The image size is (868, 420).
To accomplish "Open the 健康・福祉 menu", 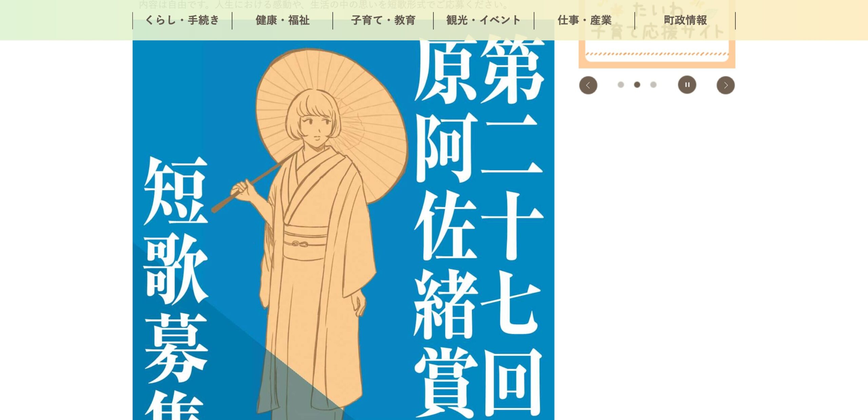I will pyautogui.click(x=282, y=20).
